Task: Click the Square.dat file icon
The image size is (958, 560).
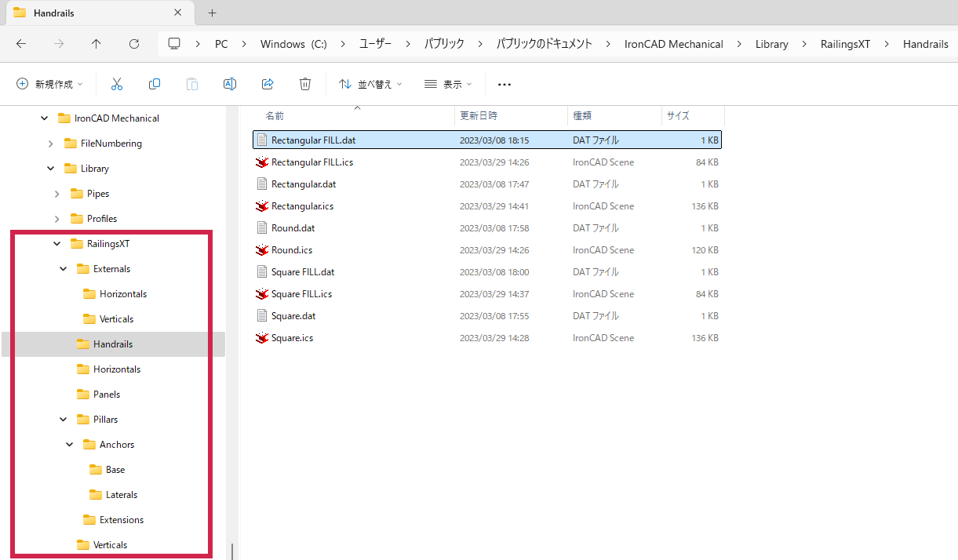Action: pos(262,316)
